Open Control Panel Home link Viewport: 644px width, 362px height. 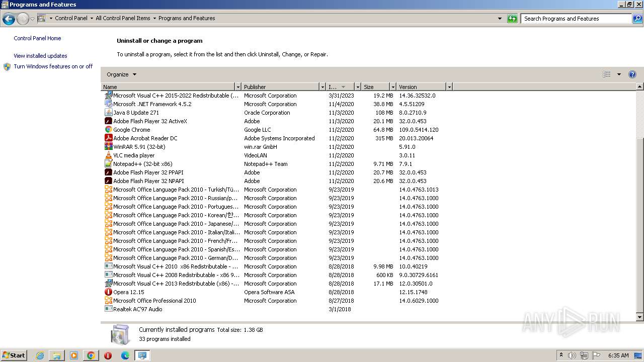pos(37,38)
